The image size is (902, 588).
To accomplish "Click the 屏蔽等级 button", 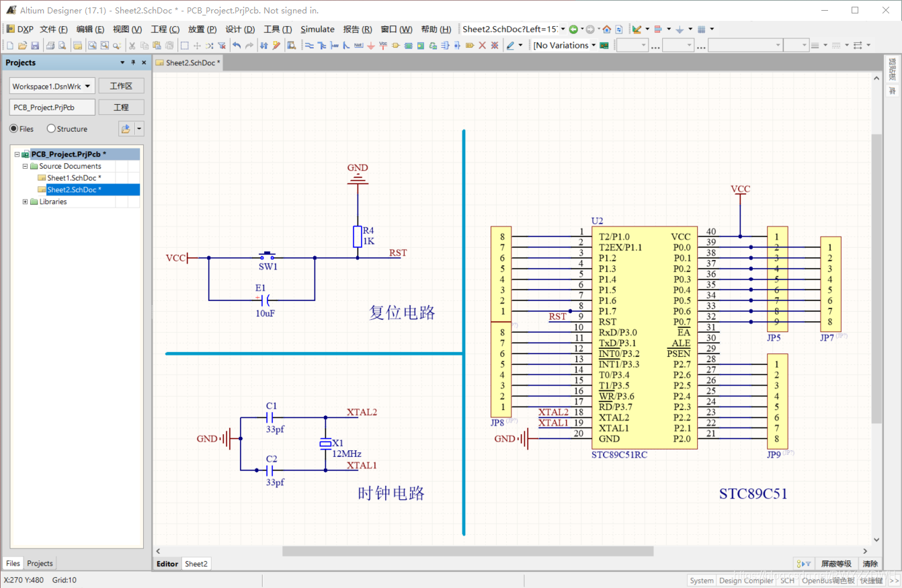I will point(836,564).
